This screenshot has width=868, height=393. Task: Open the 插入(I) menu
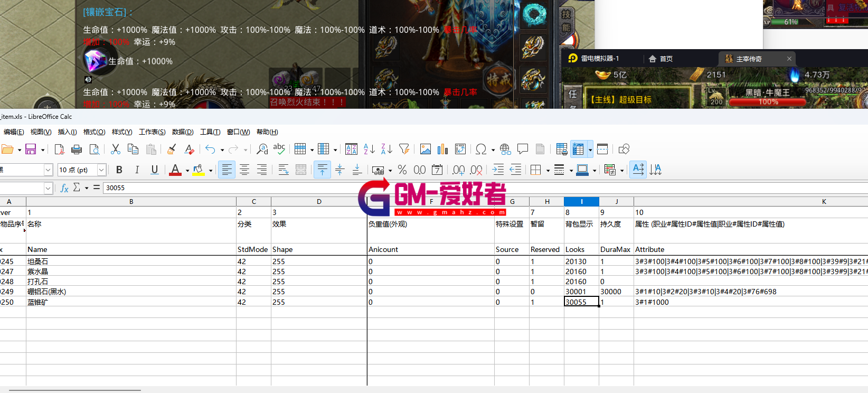coord(67,132)
